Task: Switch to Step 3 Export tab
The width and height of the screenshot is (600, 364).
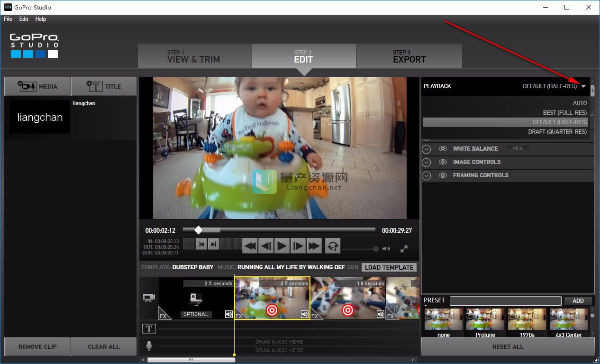Action: pos(409,56)
